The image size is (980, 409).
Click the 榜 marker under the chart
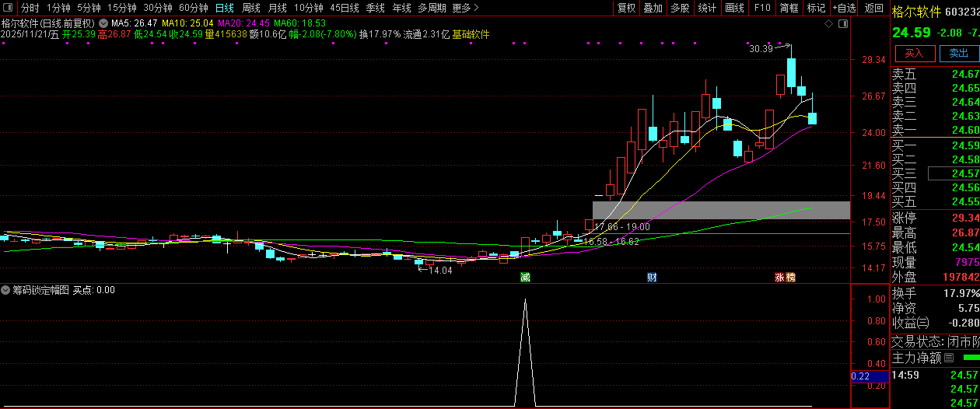coord(790,277)
